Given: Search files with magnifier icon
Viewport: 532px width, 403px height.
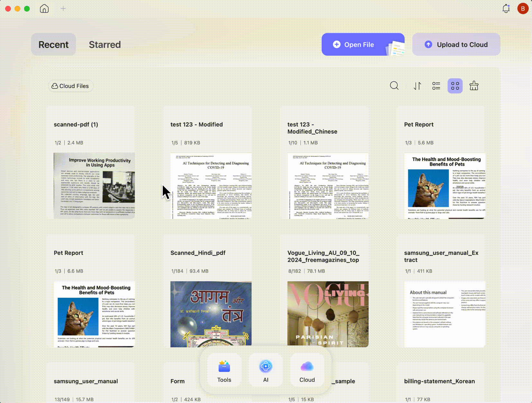Looking at the screenshot, I should pyautogui.click(x=394, y=86).
